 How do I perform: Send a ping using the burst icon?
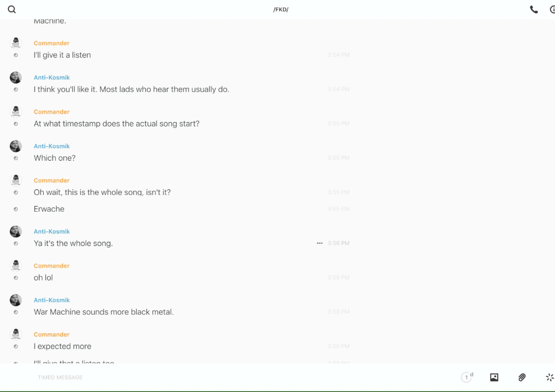549,377
